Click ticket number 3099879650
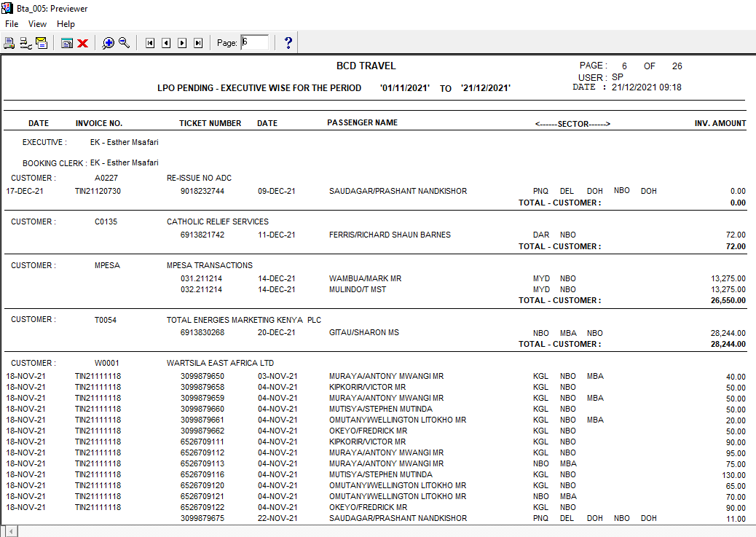 (x=202, y=376)
